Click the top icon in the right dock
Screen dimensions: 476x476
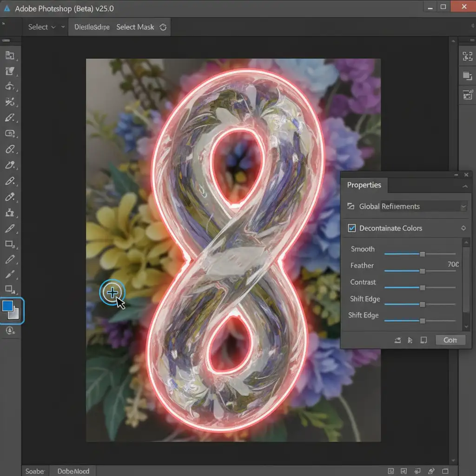click(x=467, y=57)
